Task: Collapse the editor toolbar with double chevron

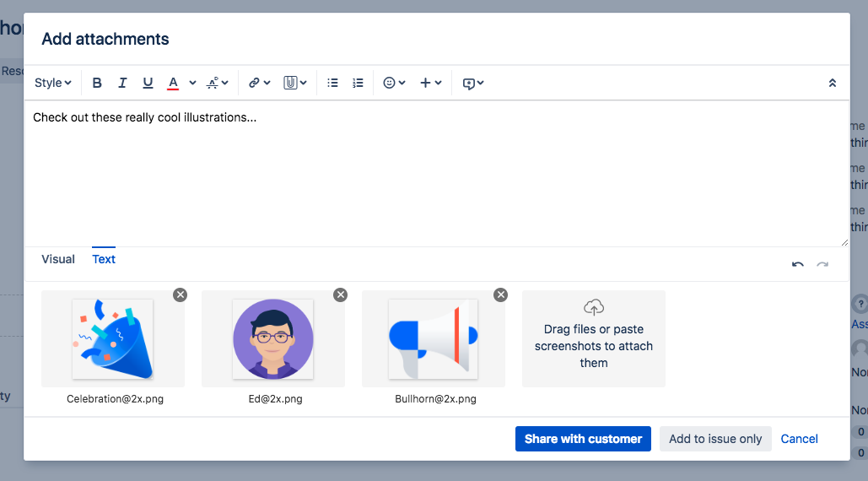Action: pyautogui.click(x=833, y=83)
